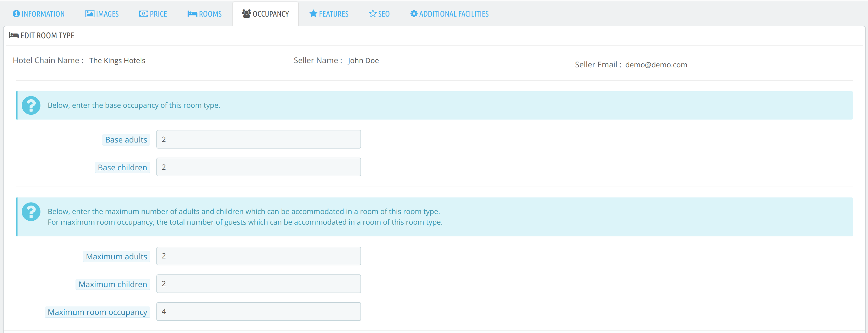The image size is (868, 333).
Task: Click the Information tab info icon
Action: (x=16, y=14)
